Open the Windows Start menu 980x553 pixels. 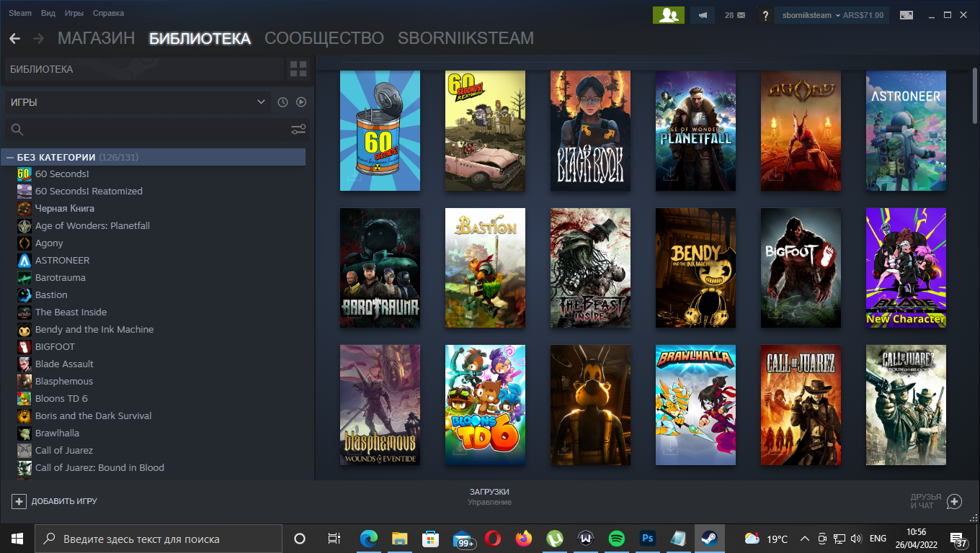point(17,539)
